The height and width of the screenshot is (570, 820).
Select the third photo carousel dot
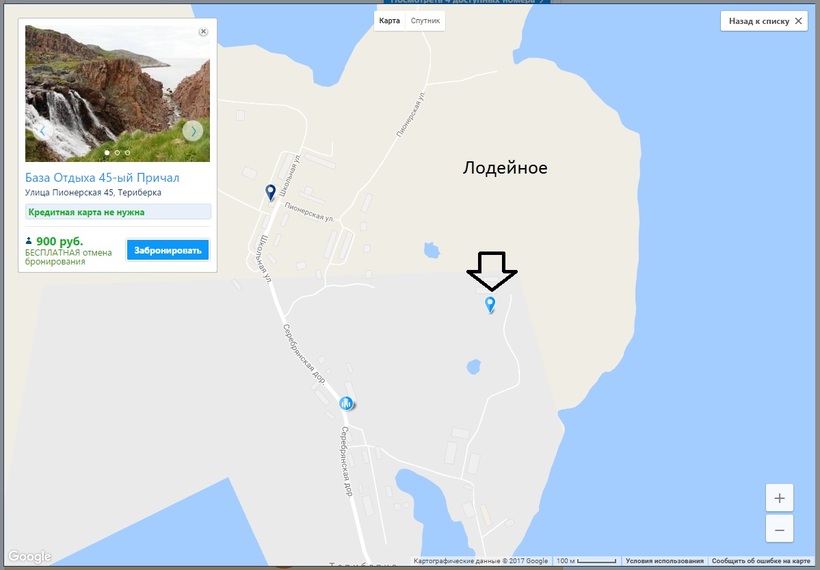pos(127,153)
